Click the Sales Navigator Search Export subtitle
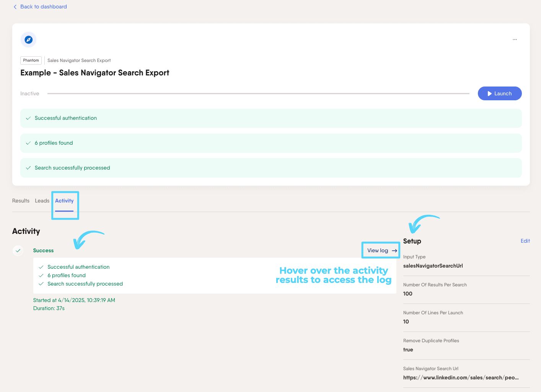Image resolution: width=541 pixels, height=392 pixels. (x=79, y=60)
